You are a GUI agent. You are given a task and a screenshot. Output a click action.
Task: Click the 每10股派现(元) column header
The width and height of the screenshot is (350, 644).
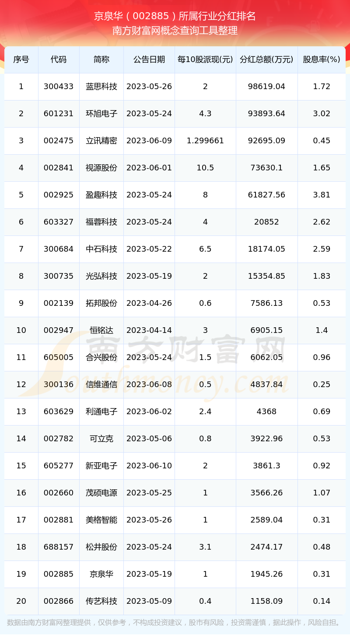coord(205,59)
